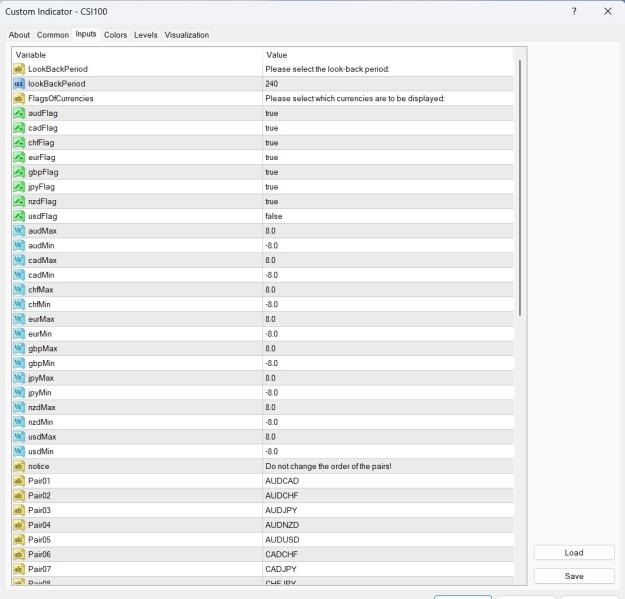Close the Custom Indicator dialog
Screen dimensions: 625x599
[607, 12]
